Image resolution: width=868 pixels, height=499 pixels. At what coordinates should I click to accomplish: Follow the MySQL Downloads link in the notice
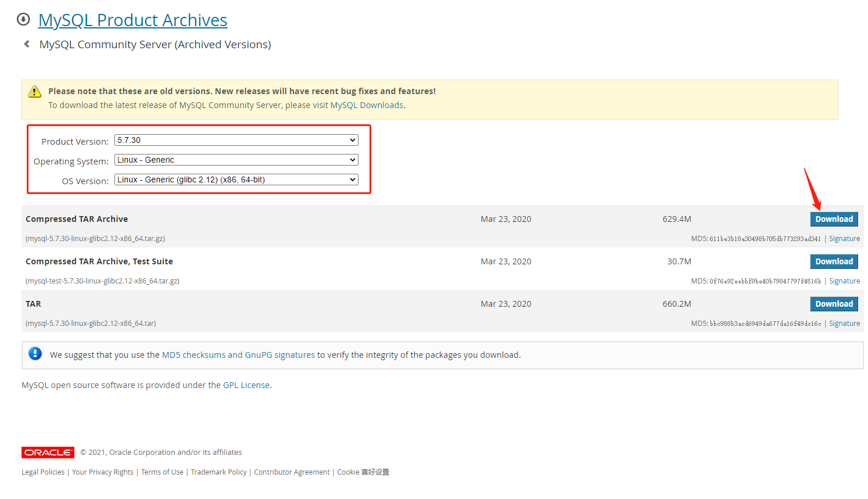point(367,105)
